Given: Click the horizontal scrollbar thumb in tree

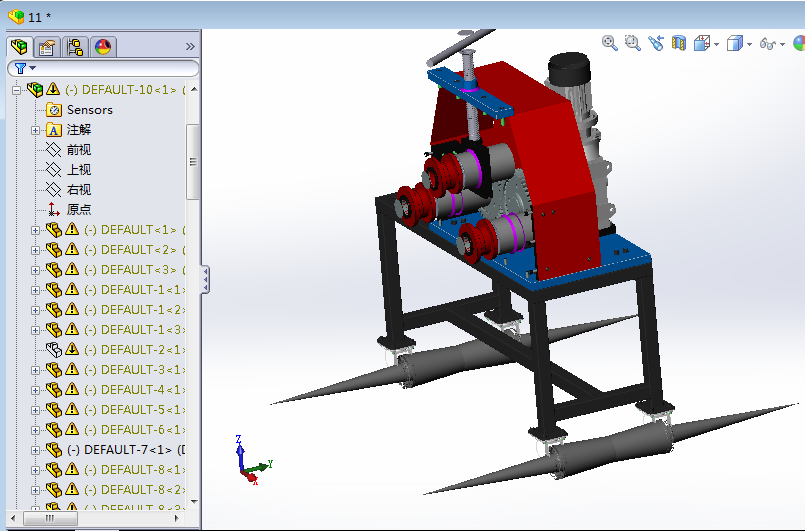Looking at the screenshot, I should 50,518.
